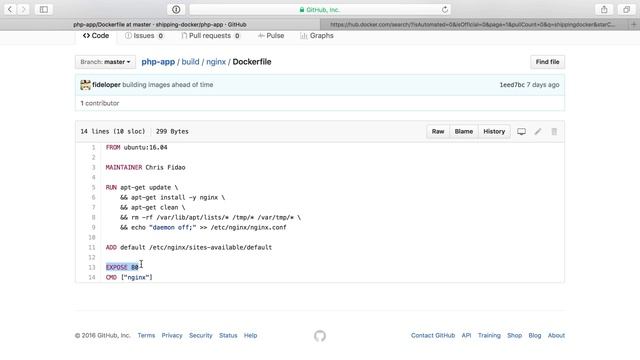This screenshot has width=640, height=360.
Task: Open footer Privacy link
Action: click(x=172, y=336)
